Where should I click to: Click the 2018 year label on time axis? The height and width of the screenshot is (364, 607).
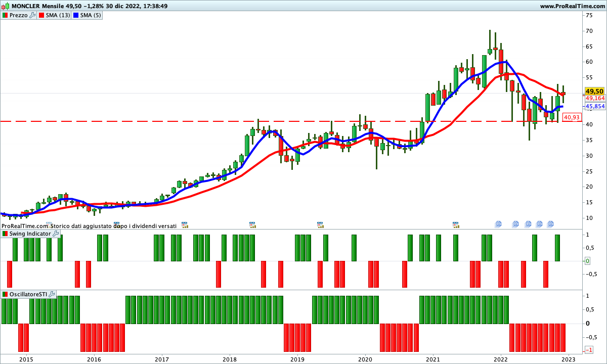coord(229,359)
